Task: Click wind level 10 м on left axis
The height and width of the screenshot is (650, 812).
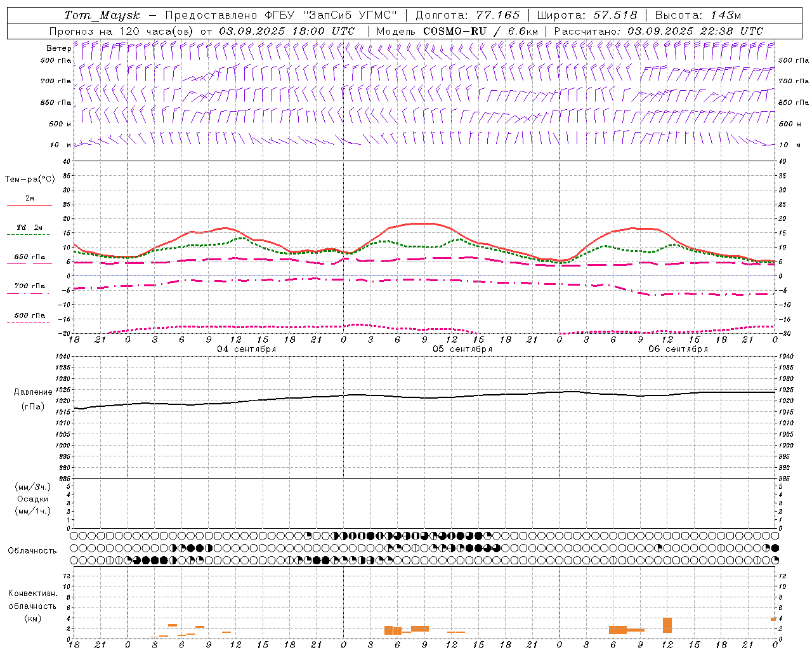Action: point(60,145)
